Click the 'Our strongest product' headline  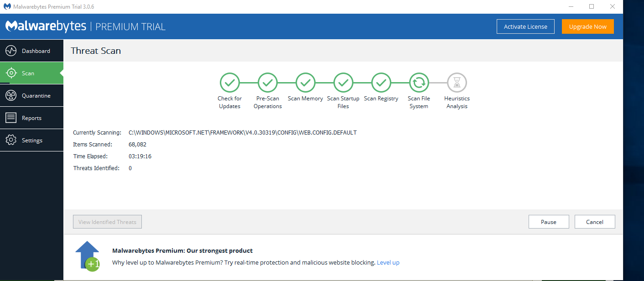point(182,250)
